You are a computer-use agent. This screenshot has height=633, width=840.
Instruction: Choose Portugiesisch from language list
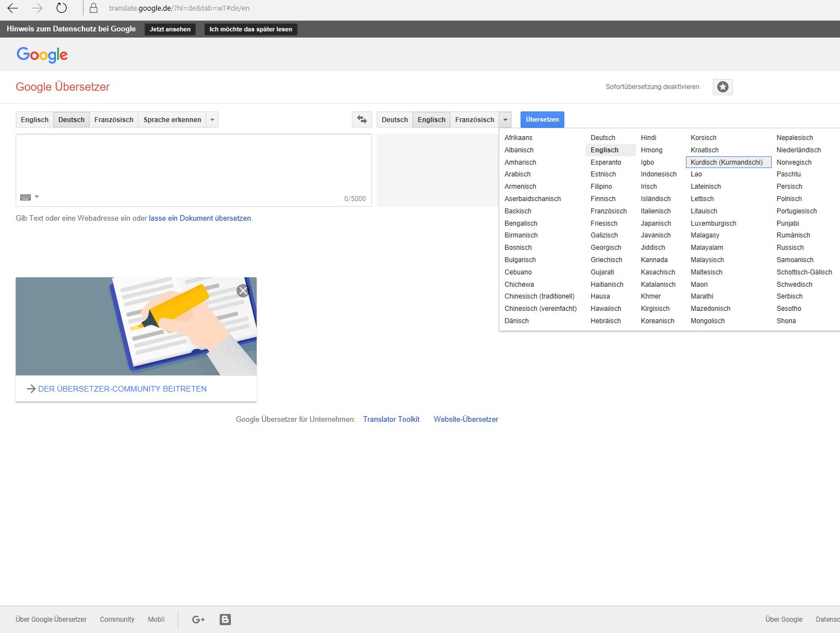click(x=796, y=211)
